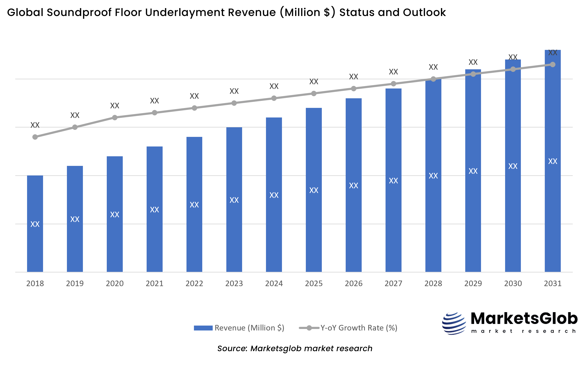Viewport: 588px width, 368px height.
Task: Click the 2022 growth rate line marker
Action: (194, 108)
